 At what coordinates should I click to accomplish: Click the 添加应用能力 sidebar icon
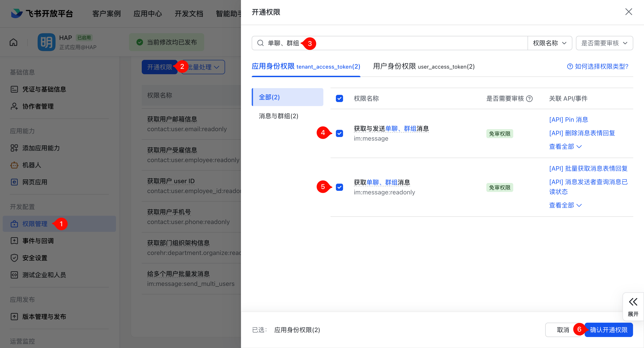[x=14, y=148]
